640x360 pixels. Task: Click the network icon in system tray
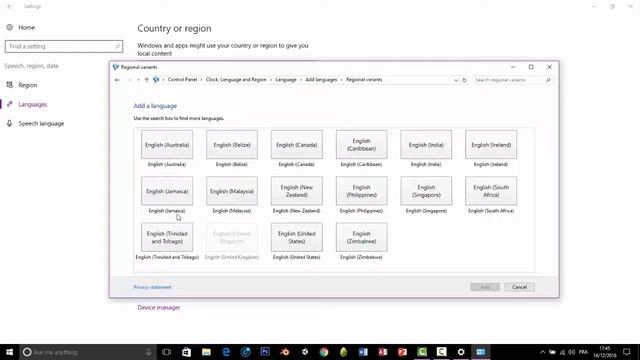pos(562,352)
